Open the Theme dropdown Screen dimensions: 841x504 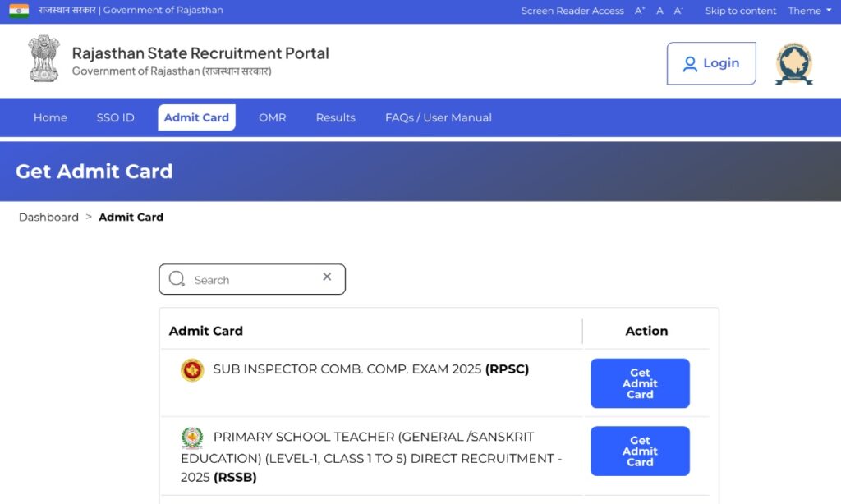pyautogui.click(x=809, y=11)
